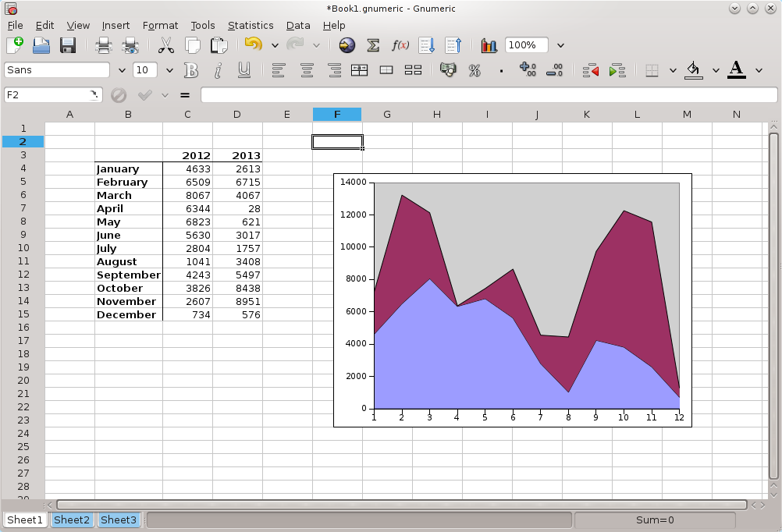Expand cell borders dropdown arrow
Screen dimensions: 782x532
pos(673,70)
